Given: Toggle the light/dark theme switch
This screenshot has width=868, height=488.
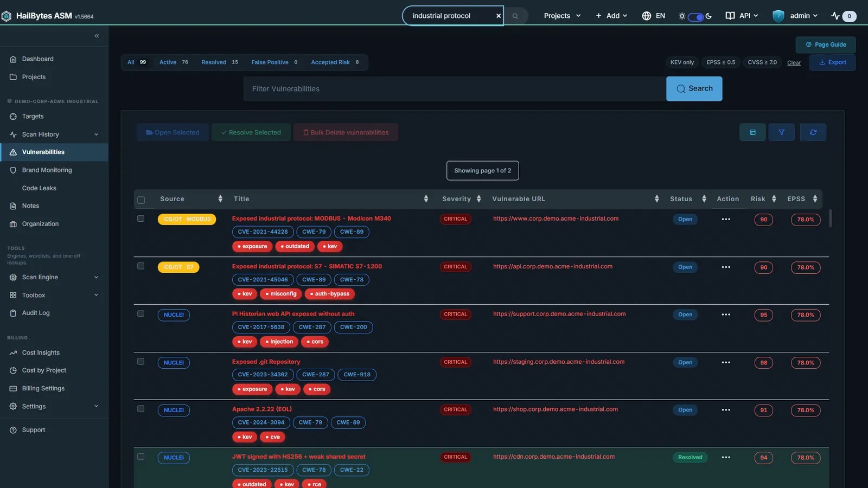Looking at the screenshot, I should [695, 16].
